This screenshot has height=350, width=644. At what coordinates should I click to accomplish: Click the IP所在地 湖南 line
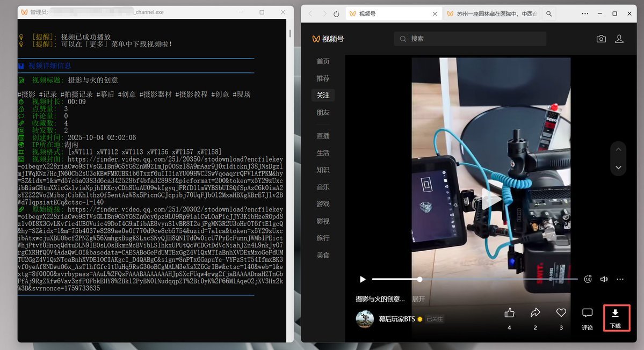click(48, 145)
